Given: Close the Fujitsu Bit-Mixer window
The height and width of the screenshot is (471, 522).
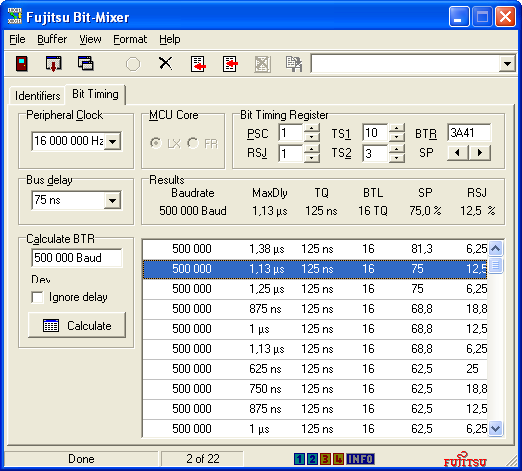Looking at the screenshot, I should point(505,16).
